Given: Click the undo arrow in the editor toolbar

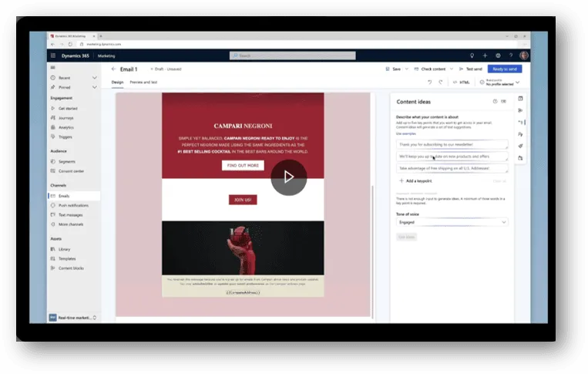Looking at the screenshot, I should coord(430,82).
